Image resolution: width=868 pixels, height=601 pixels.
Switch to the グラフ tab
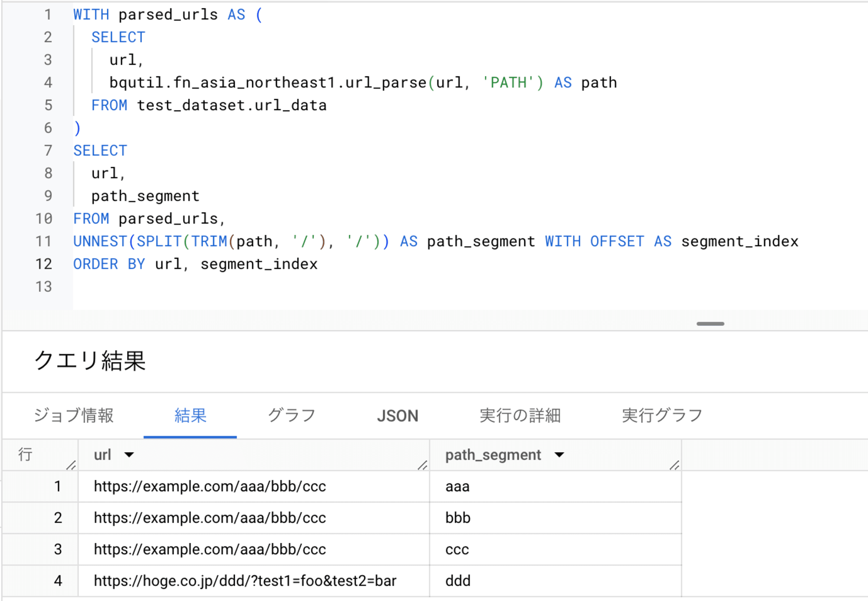point(291,415)
